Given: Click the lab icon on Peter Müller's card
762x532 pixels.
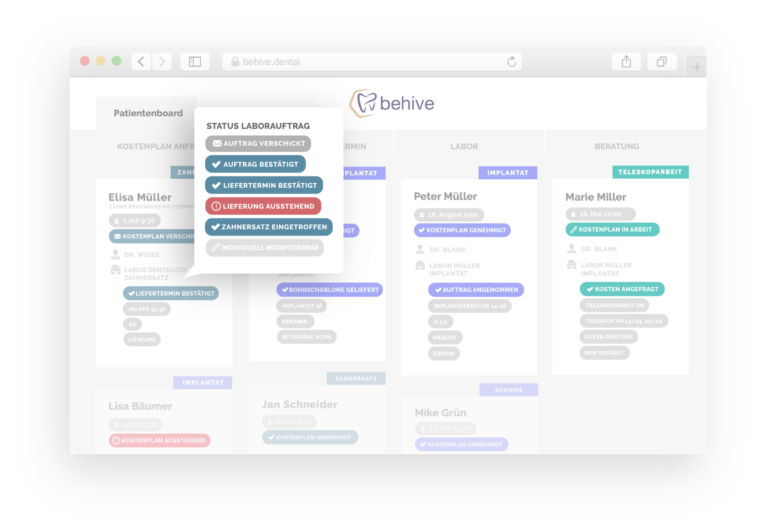Looking at the screenshot, I should [x=420, y=265].
